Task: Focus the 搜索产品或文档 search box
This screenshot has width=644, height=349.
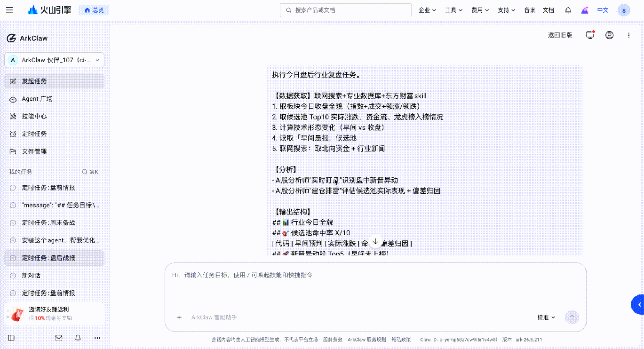Action: 345,10
